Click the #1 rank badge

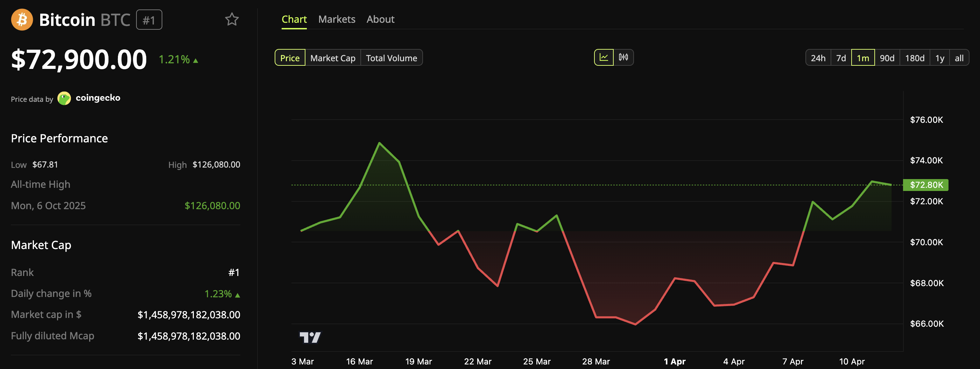(149, 20)
